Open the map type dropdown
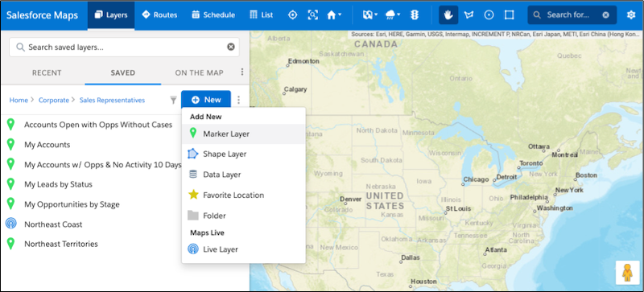 click(x=370, y=15)
